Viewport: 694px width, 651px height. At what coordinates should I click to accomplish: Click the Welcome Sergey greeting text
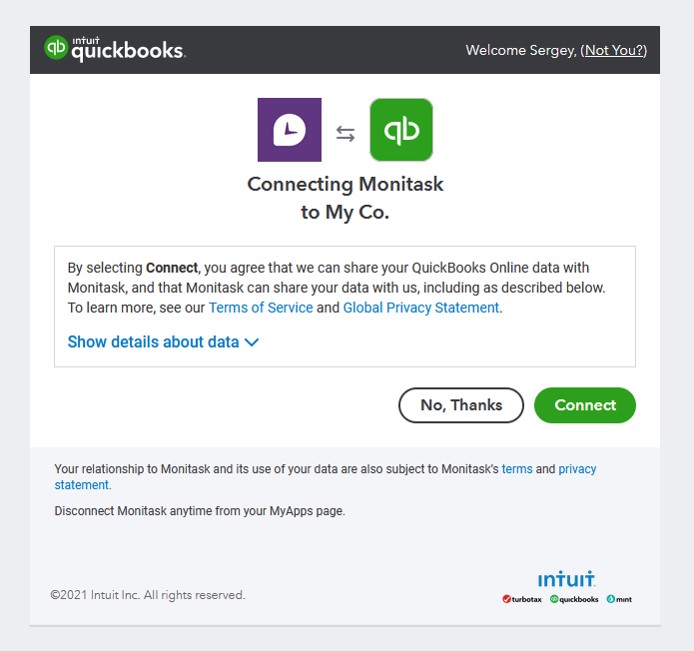(x=520, y=50)
